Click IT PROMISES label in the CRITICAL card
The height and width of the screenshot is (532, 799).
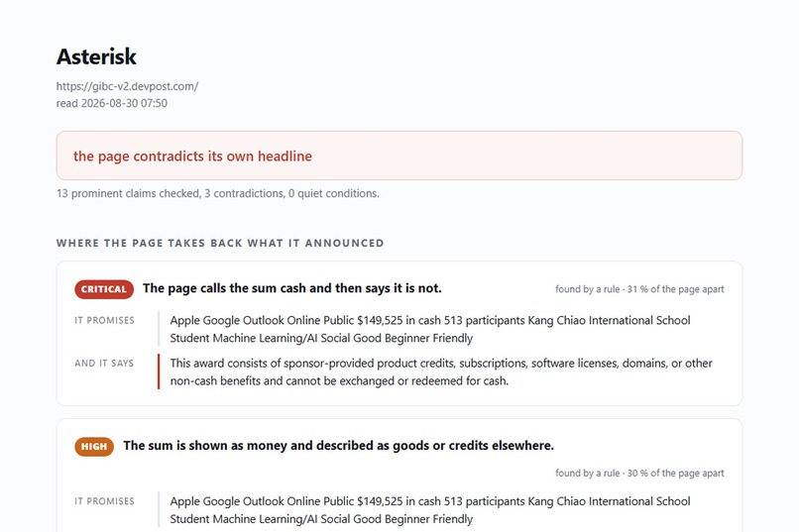click(104, 320)
